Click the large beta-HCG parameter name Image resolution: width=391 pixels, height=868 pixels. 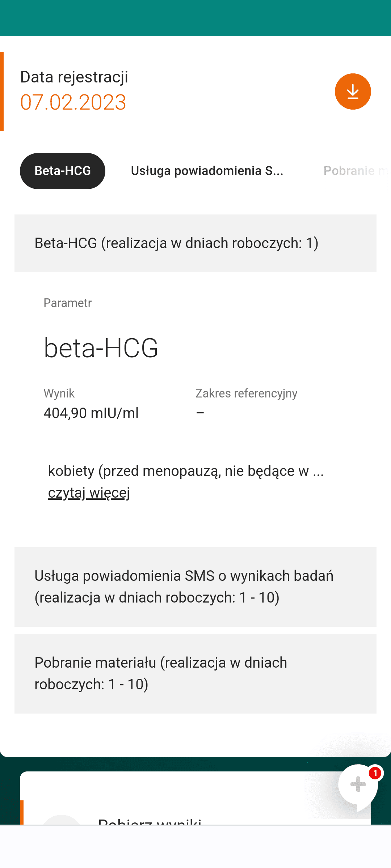(101, 348)
